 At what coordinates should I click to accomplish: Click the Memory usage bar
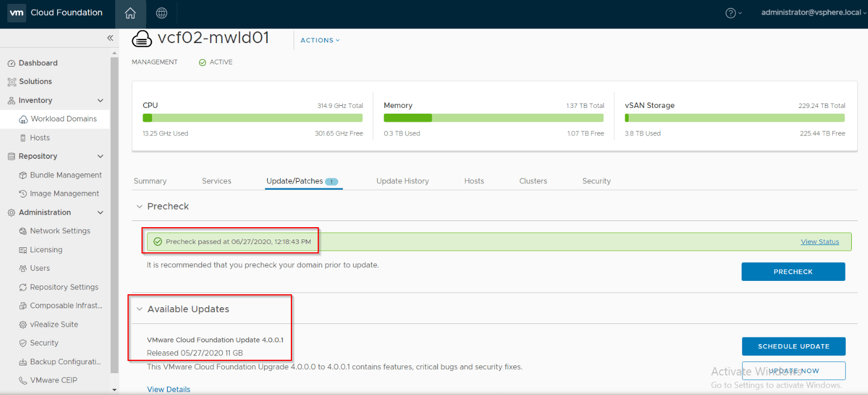tap(494, 118)
